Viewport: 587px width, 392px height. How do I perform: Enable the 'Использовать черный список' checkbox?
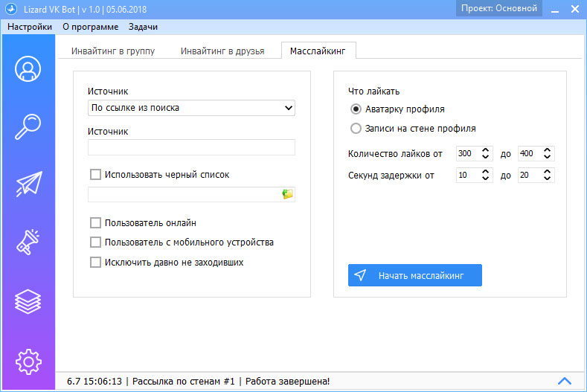coord(95,175)
